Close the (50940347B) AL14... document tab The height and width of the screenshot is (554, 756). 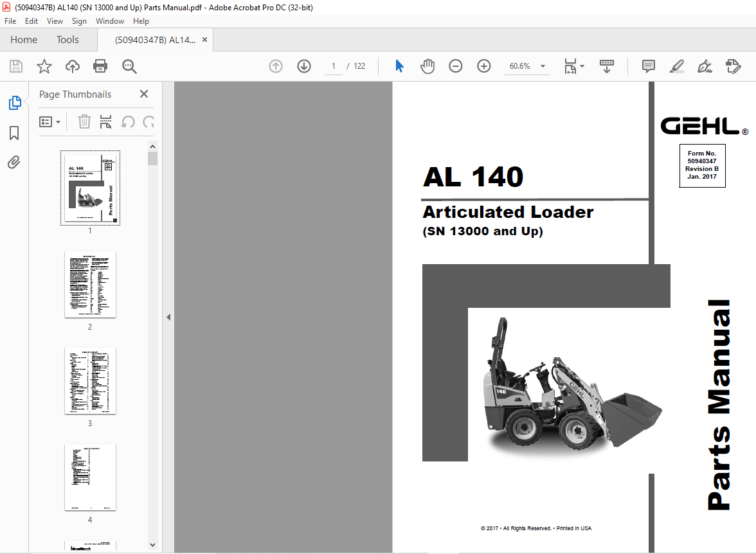pyautogui.click(x=205, y=40)
